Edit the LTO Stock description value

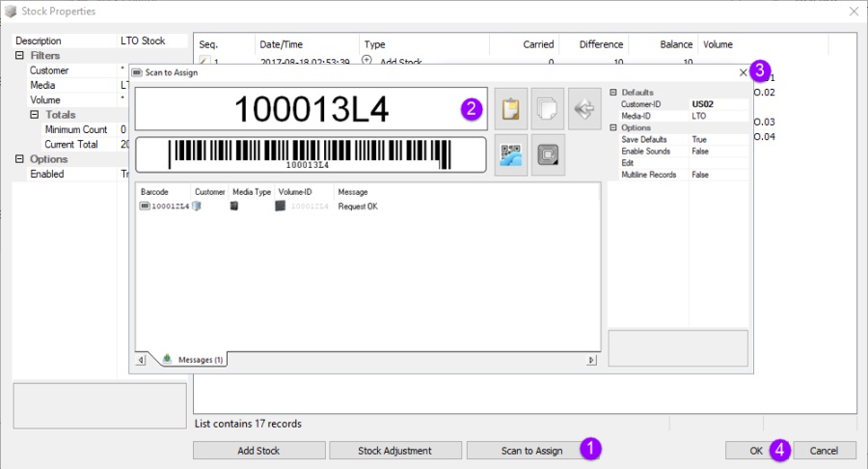click(x=152, y=41)
